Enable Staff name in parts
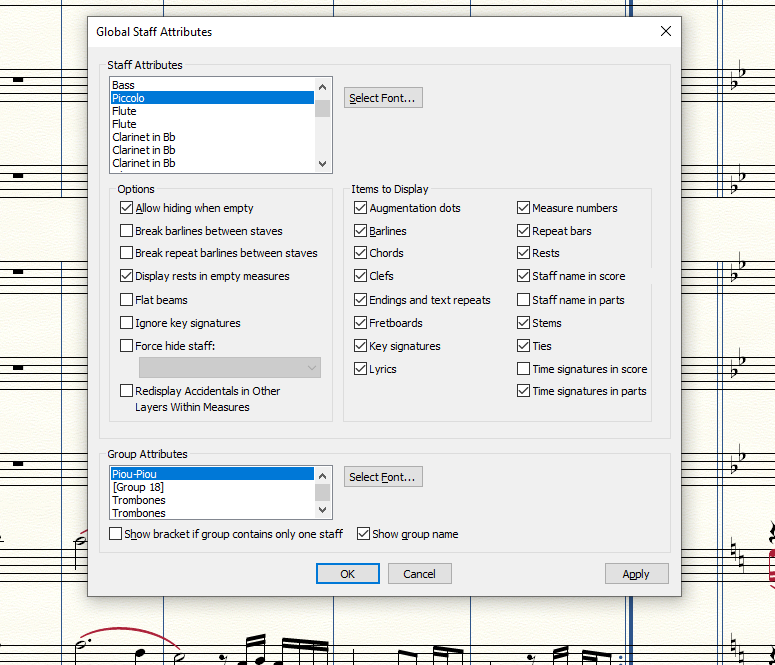775x665 pixels. coord(524,300)
